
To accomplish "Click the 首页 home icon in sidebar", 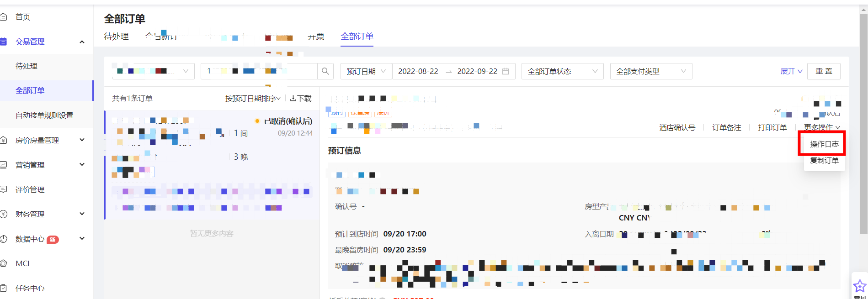I will pyautogui.click(x=4, y=17).
